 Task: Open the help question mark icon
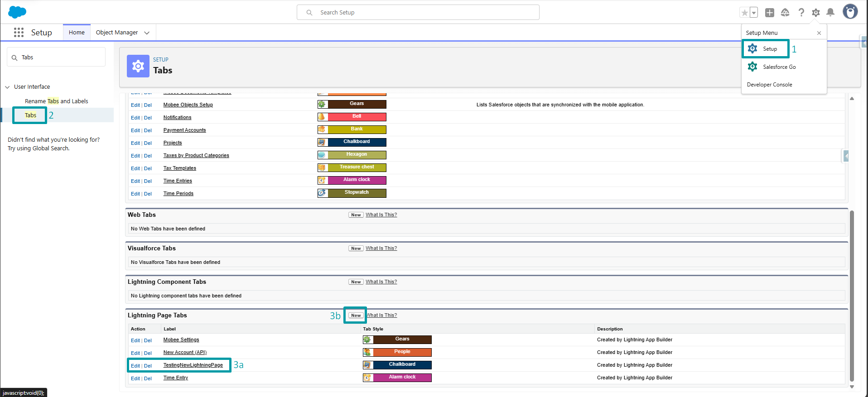801,13
